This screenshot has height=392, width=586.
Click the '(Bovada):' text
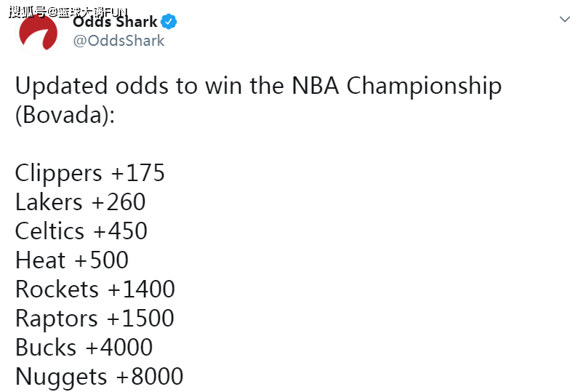click(65, 115)
